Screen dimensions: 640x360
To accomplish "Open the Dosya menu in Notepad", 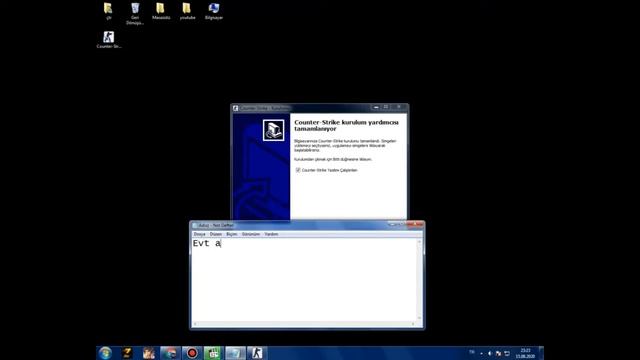I will pyautogui.click(x=200, y=234).
